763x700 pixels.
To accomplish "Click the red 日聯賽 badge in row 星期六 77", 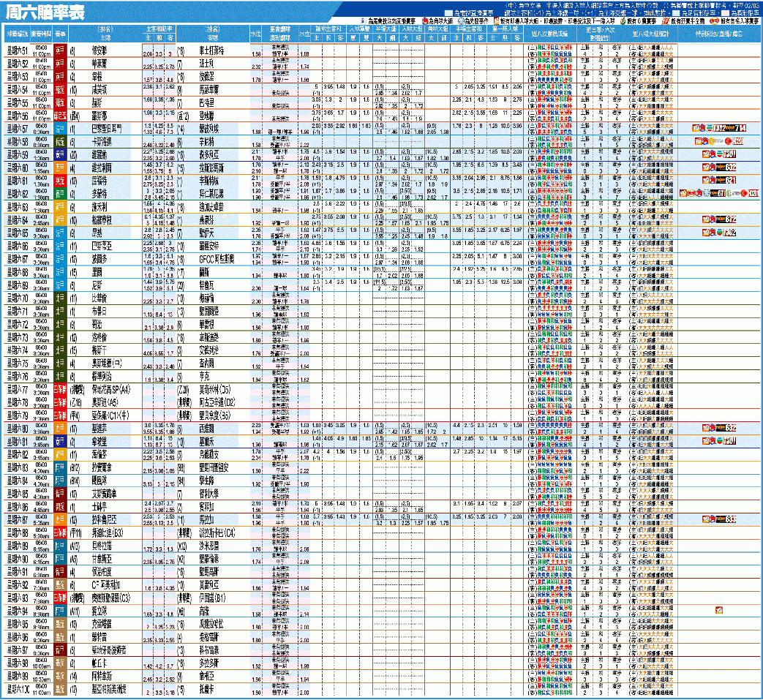I will click(x=60, y=390).
